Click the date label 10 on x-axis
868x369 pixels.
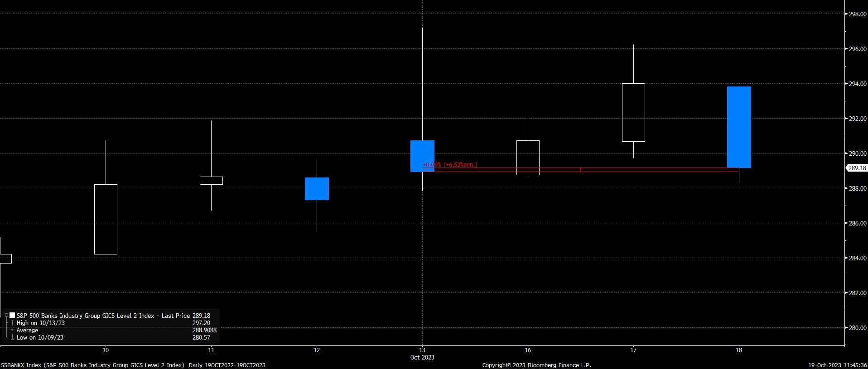[106, 350]
